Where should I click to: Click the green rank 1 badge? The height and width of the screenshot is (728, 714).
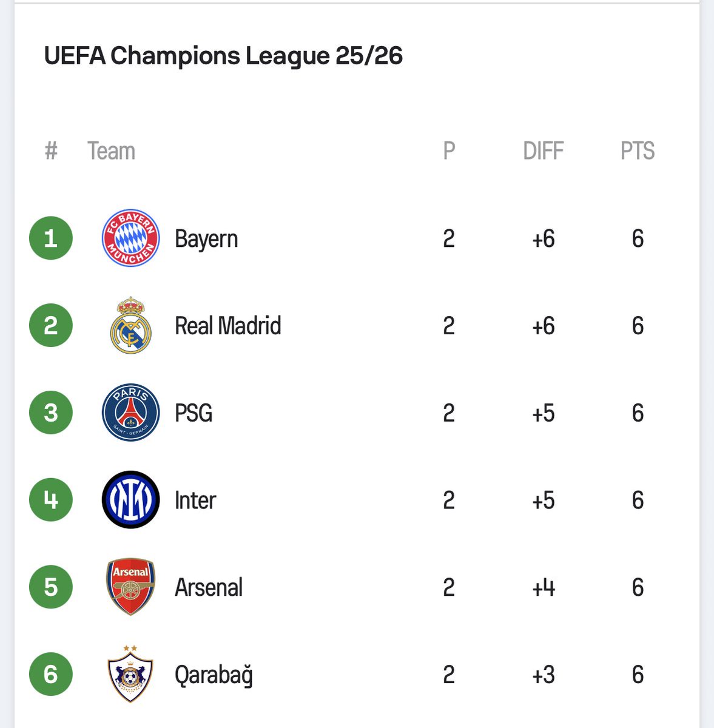point(51,238)
